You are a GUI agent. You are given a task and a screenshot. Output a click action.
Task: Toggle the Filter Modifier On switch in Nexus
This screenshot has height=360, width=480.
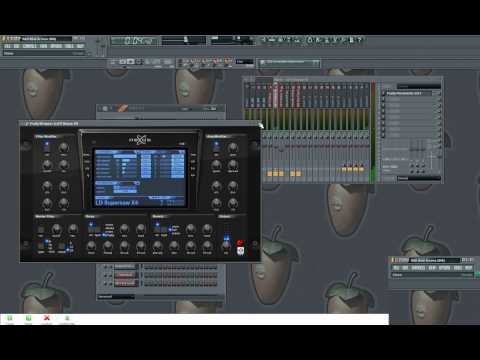click(47, 147)
